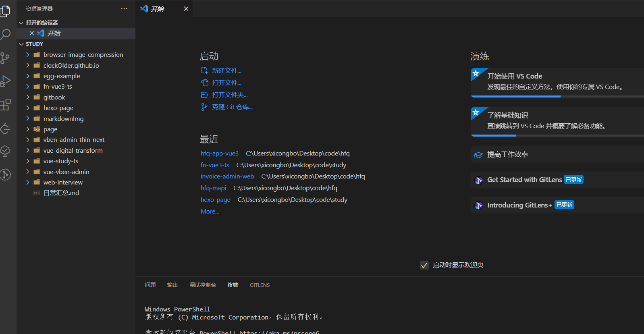The width and height of the screenshot is (644, 334).
Task: Click the star badge on 了解基础知识
Action: tap(476, 112)
